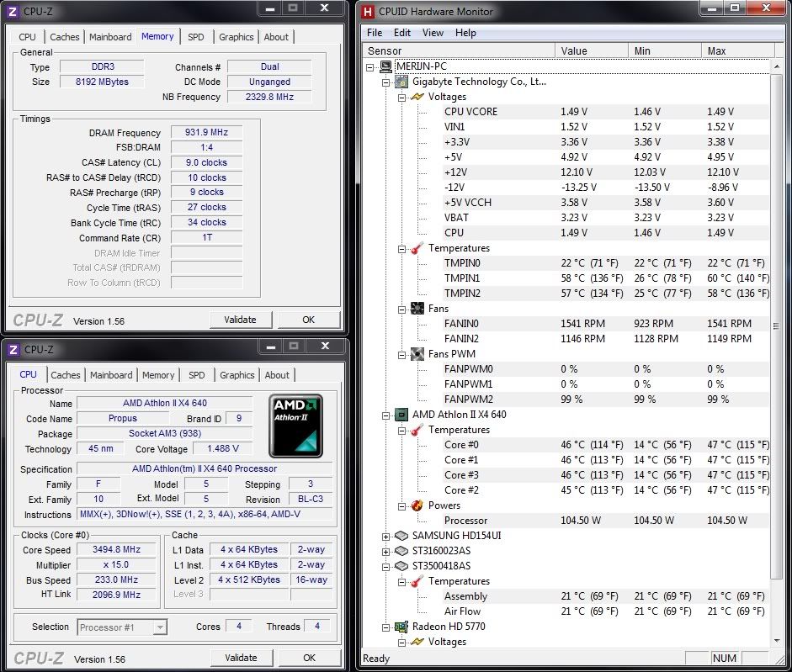Image resolution: width=792 pixels, height=672 pixels.
Task: Click the vertical scrollbar thumb in Hardware Monitor
Action: 777,326
